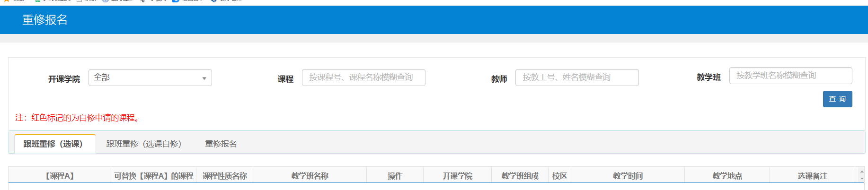Click the 操作 column header
This screenshot has width=868, height=190.
tap(395, 176)
